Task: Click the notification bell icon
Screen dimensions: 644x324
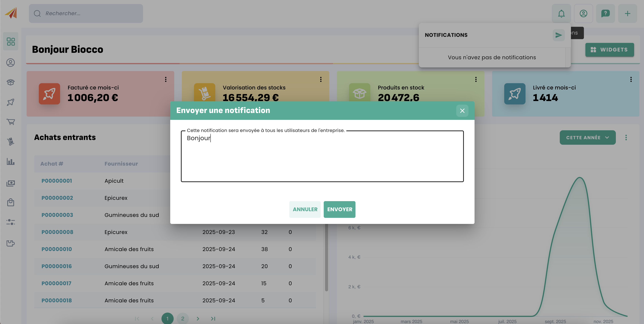Action: click(561, 13)
